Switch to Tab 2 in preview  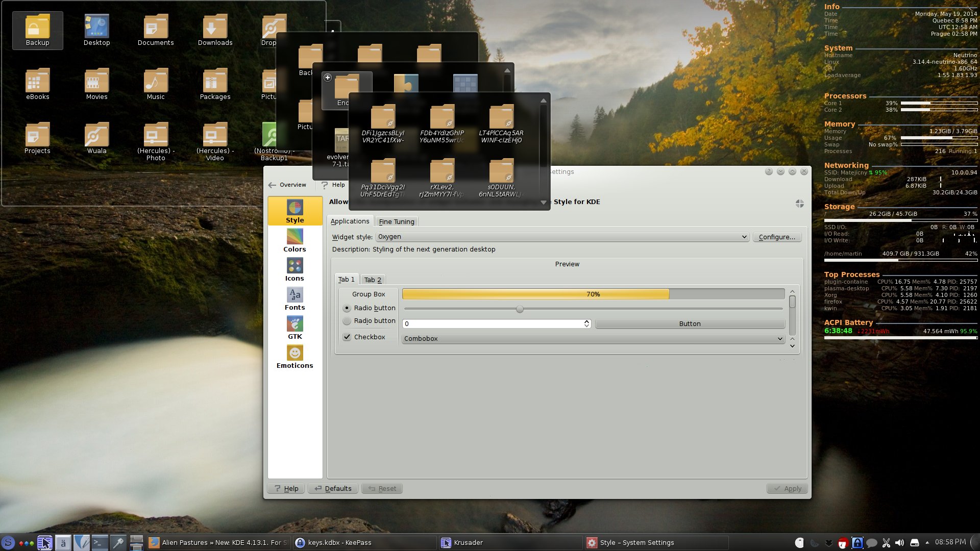[373, 280]
